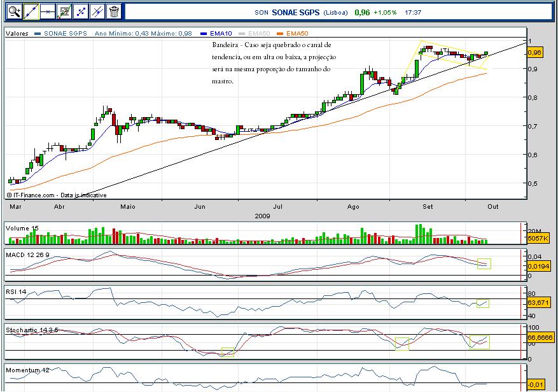Screen dimensions: 558x392
Task: Choose the horizontal line tool
Action: click(x=47, y=12)
